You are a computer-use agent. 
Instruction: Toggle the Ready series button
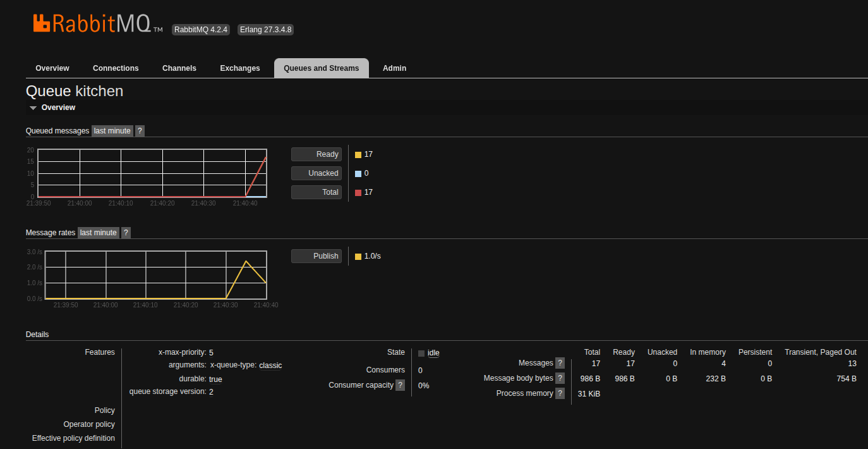tap(316, 154)
